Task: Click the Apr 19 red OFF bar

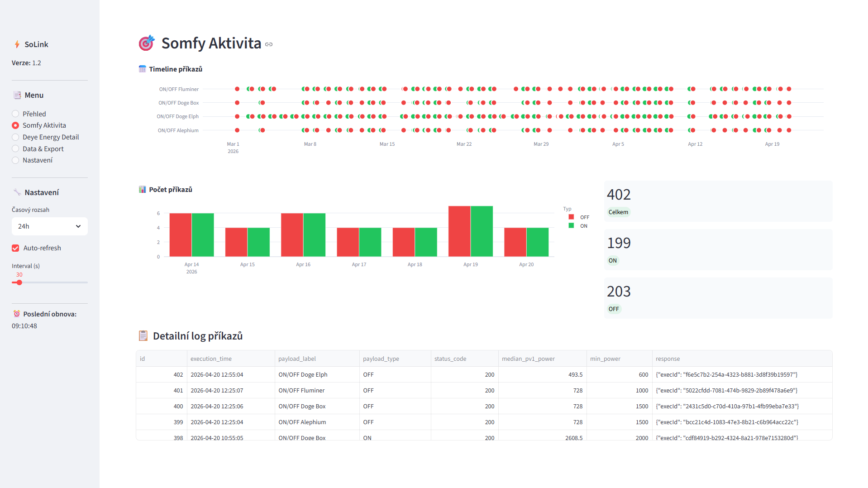Action: point(459,231)
